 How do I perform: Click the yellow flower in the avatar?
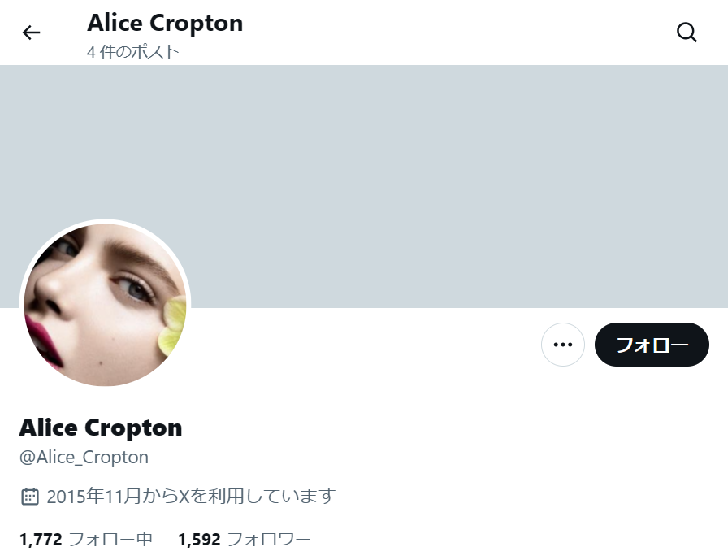pyautogui.click(x=173, y=328)
